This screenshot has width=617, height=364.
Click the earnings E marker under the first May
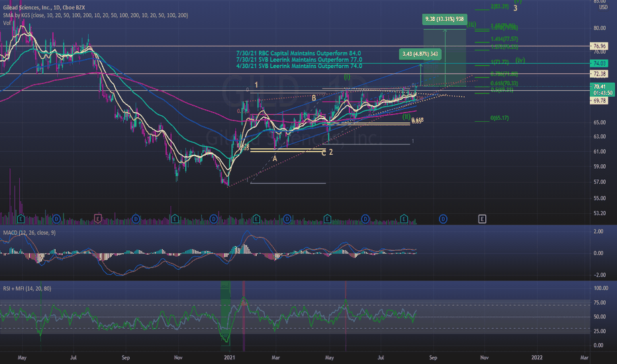(x=21, y=219)
